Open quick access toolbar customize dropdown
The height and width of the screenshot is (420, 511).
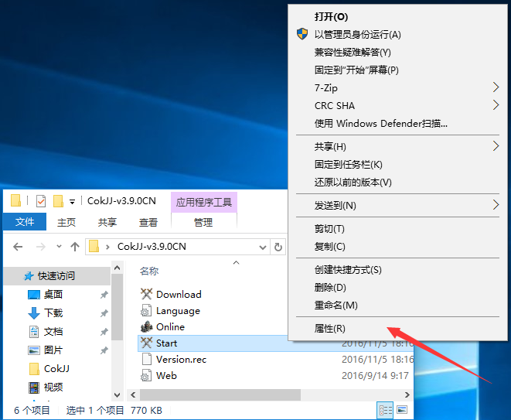(72, 201)
